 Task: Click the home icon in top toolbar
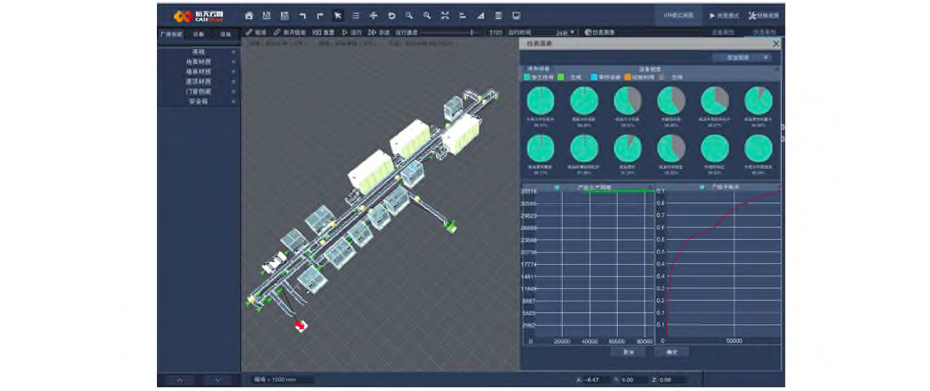coord(249,15)
